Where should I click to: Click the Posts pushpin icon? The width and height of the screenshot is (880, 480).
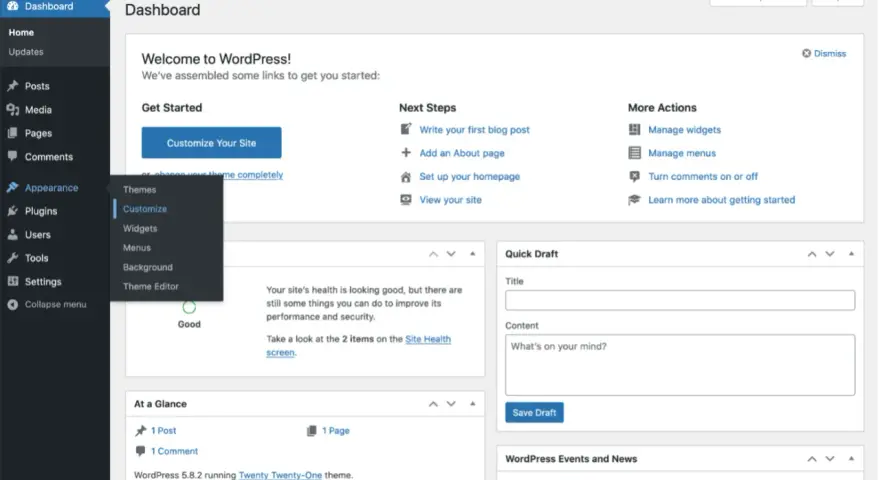pyautogui.click(x=12, y=86)
